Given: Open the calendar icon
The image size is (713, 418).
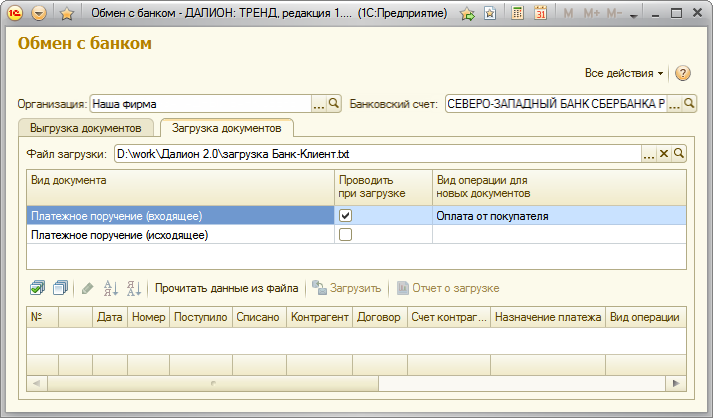Looking at the screenshot, I should tap(540, 13).
